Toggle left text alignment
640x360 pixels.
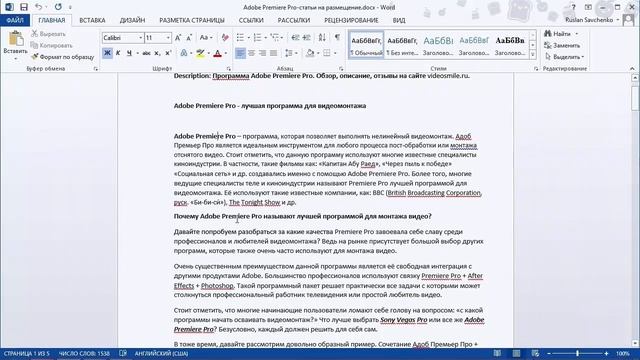tap(240, 53)
